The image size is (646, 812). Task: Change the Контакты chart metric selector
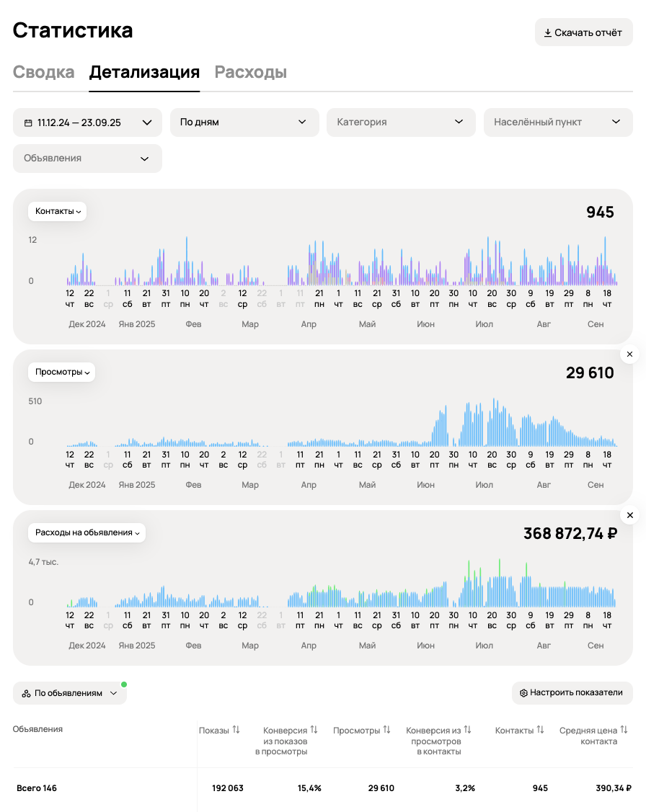[x=58, y=212]
